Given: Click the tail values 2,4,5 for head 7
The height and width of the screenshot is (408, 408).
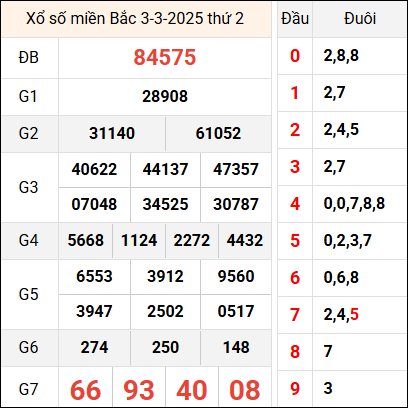Looking at the screenshot, I should point(341,314).
